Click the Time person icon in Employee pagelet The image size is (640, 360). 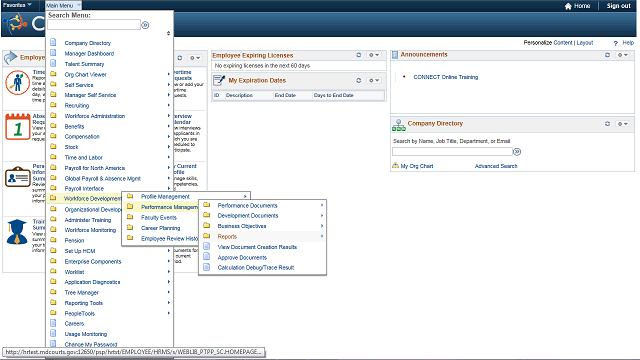click(17, 82)
